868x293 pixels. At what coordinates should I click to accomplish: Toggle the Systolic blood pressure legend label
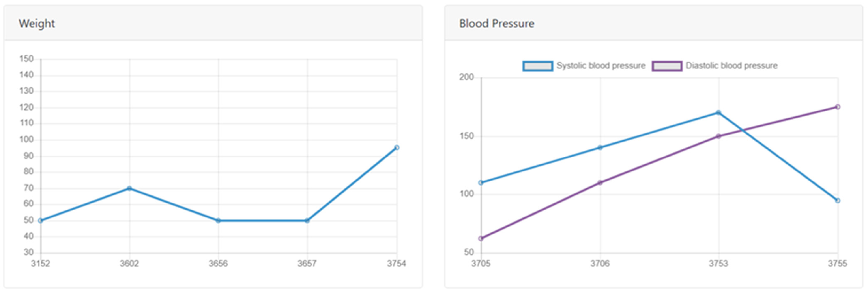pos(600,66)
